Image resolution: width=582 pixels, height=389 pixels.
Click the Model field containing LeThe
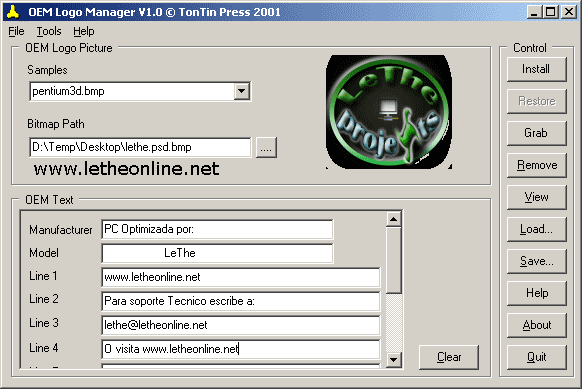(217, 253)
